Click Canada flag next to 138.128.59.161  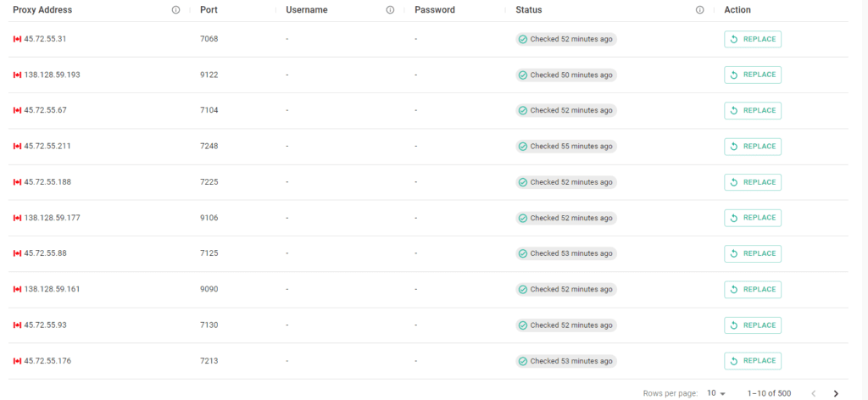pos(17,289)
